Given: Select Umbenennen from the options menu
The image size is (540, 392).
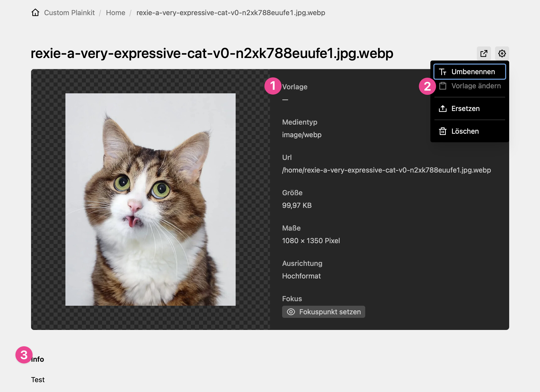Looking at the screenshot, I should coord(473,72).
